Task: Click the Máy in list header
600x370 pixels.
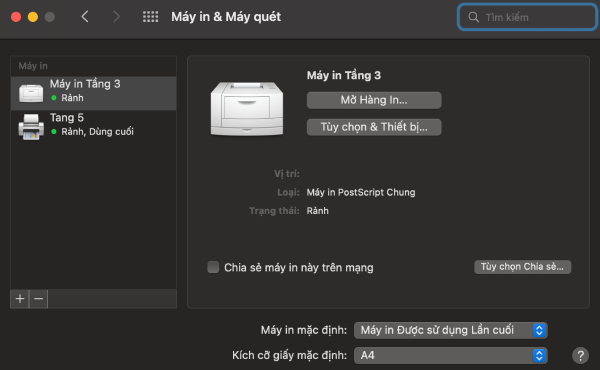Action: [x=33, y=66]
